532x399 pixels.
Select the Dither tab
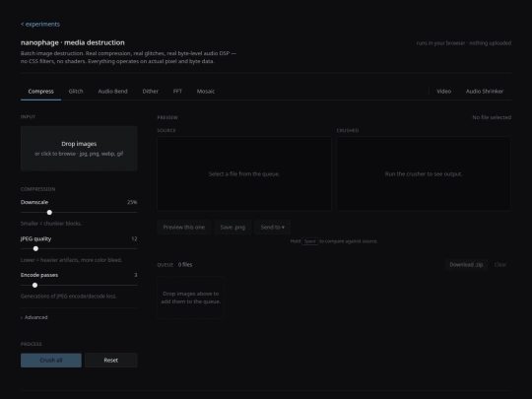point(151,92)
